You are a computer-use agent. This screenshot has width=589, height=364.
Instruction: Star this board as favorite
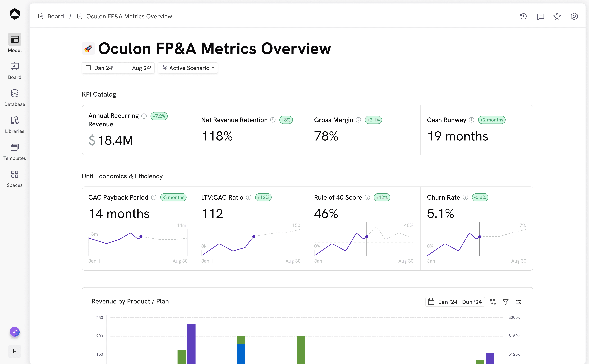557,16
